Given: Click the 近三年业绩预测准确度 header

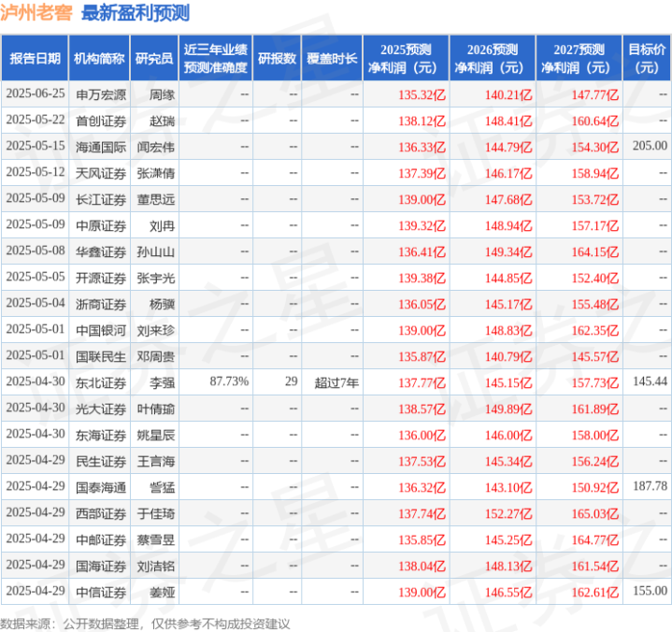Looking at the screenshot, I should pyautogui.click(x=216, y=58).
